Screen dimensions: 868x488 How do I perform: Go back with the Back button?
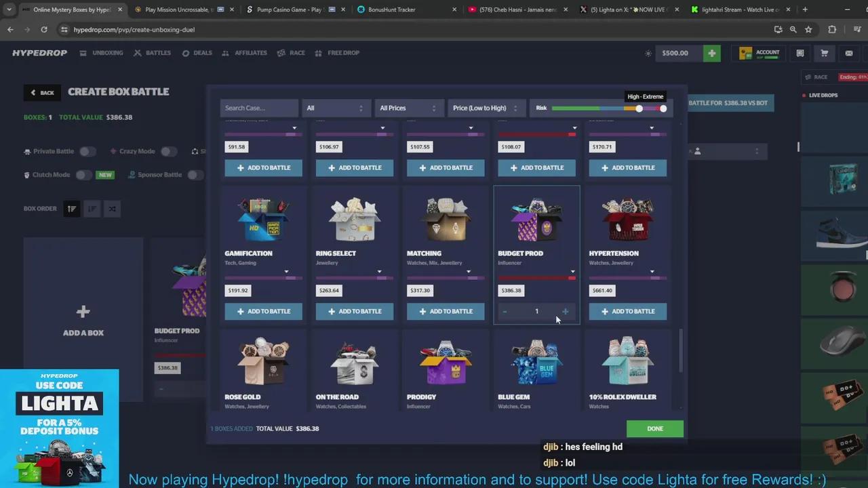41,93
